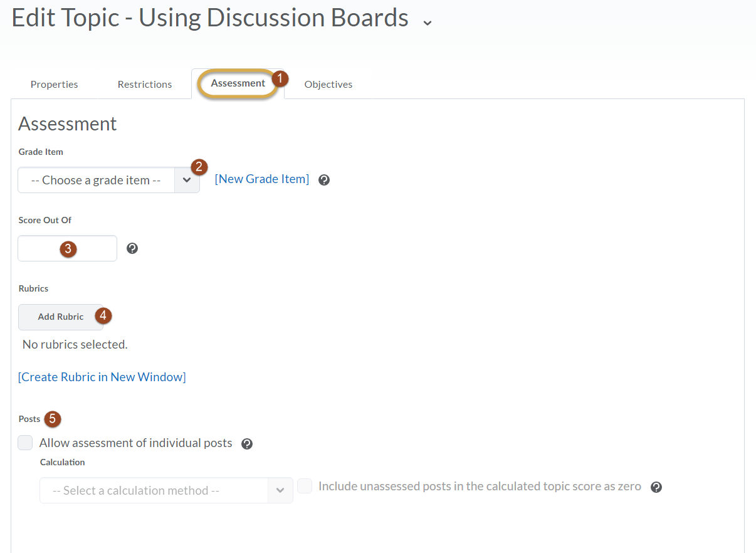Image resolution: width=756 pixels, height=553 pixels.
Task: Focus the Score Out Of input field
Action: point(68,248)
